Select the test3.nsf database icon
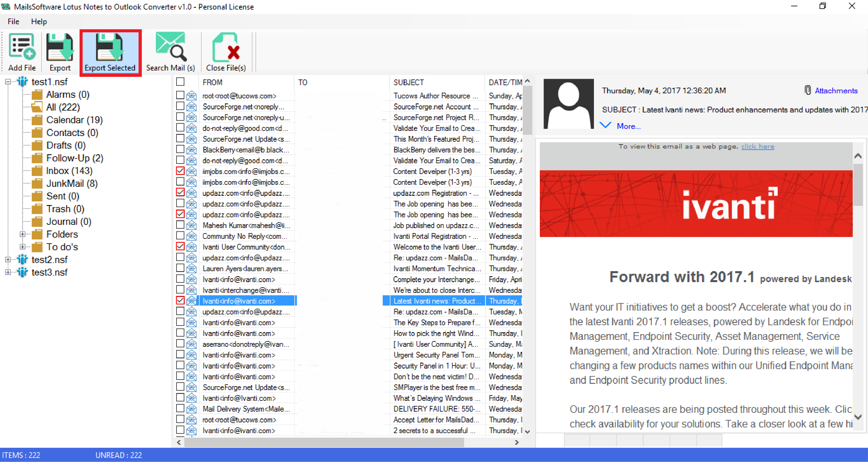The image size is (868, 462). 23,272
